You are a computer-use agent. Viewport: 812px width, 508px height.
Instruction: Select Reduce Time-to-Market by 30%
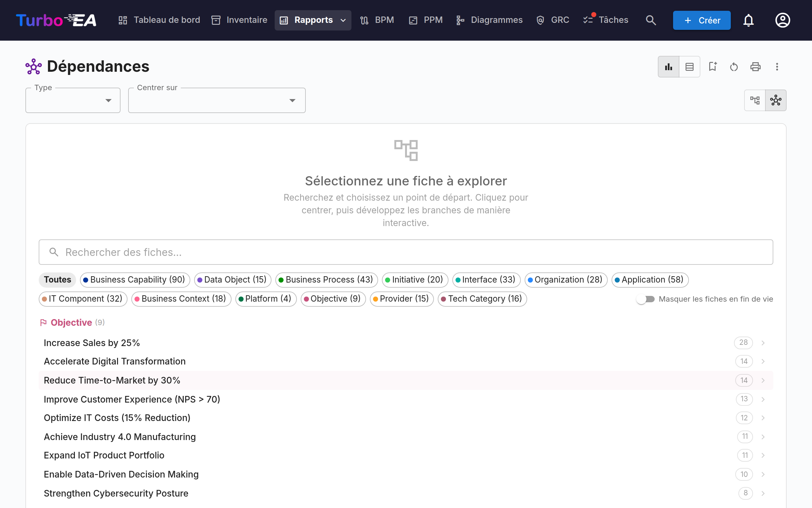(x=406, y=380)
